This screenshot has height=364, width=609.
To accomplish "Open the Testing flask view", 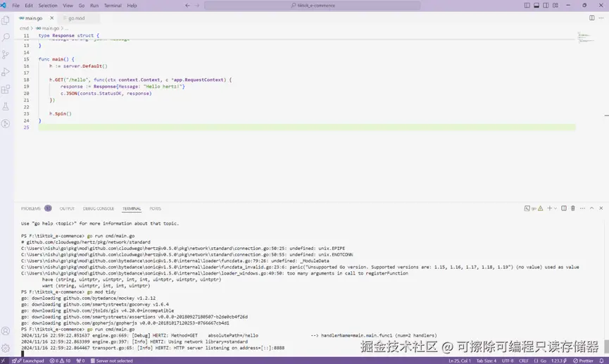I will (6, 106).
